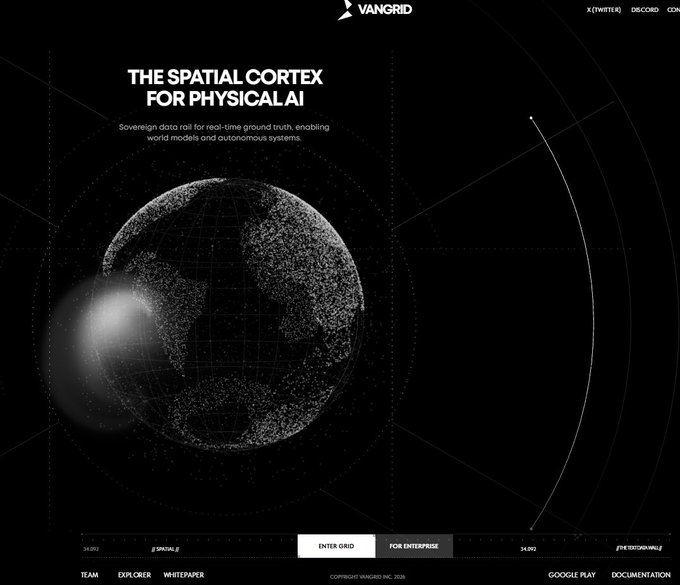Open the Explorer link
Viewport: 680px width, 585px height.
click(134, 575)
